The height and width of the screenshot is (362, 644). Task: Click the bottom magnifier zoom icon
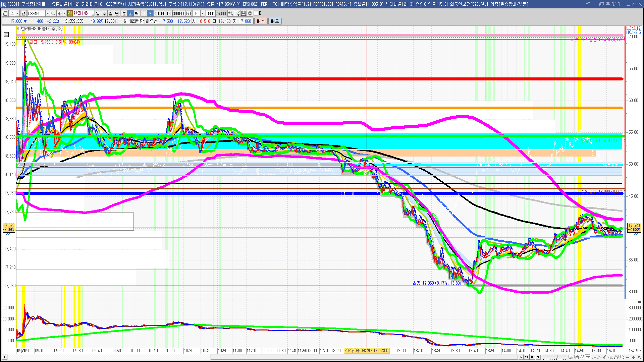(x=622, y=357)
